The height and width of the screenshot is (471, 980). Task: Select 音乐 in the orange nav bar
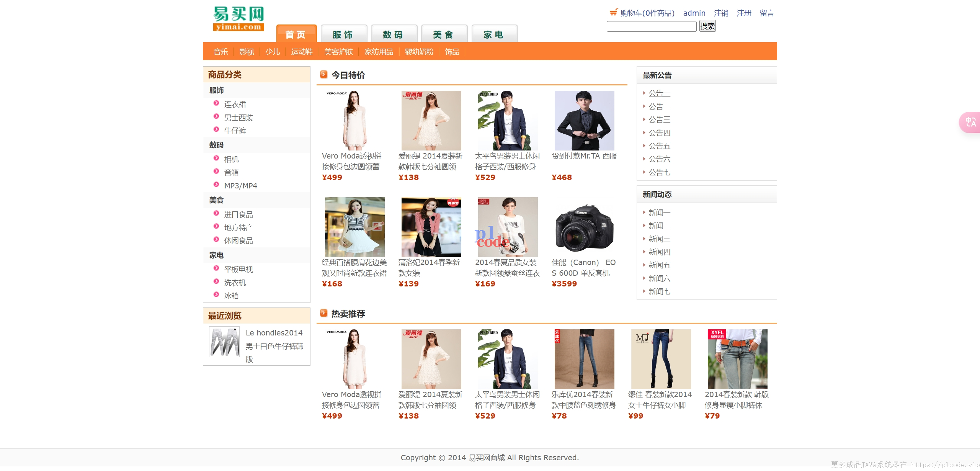[221, 52]
